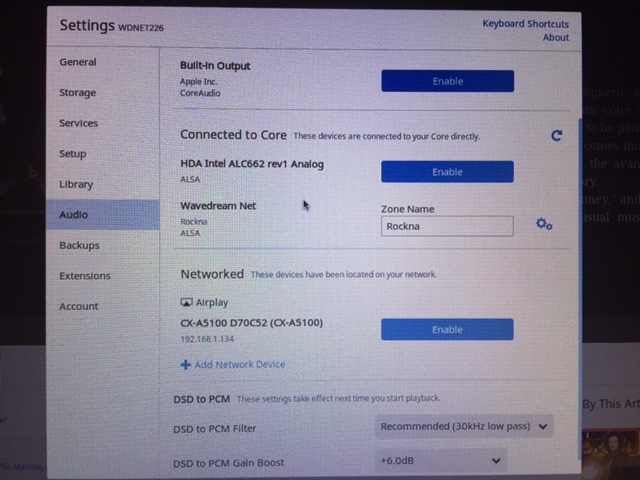
Task: Open the Storage settings tab
Action: (78, 93)
